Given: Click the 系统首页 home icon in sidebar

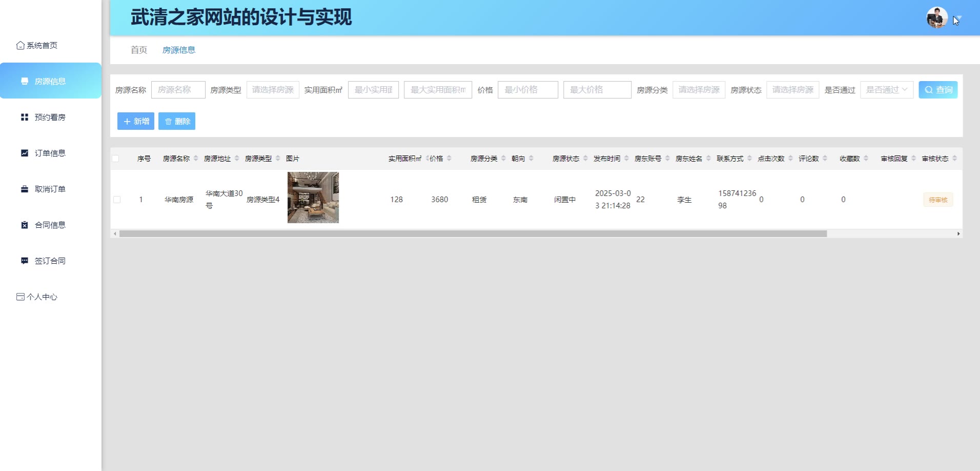Looking at the screenshot, I should click(x=21, y=46).
